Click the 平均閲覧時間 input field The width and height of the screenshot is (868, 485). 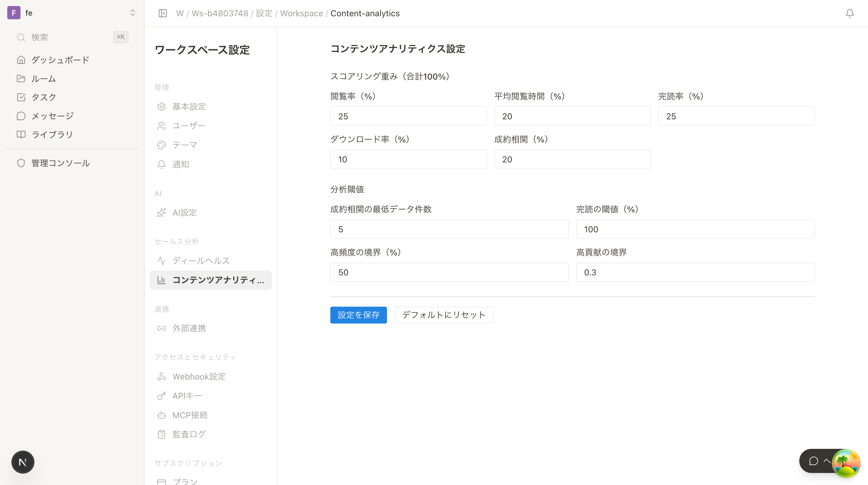[572, 116]
